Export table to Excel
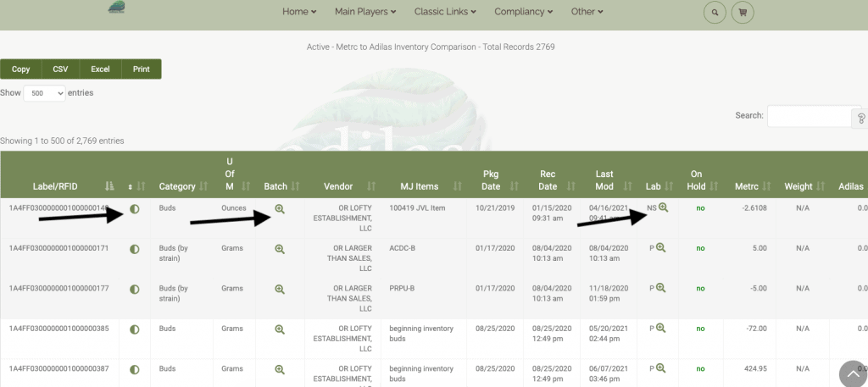The image size is (868, 387). pyautogui.click(x=100, y=69)
